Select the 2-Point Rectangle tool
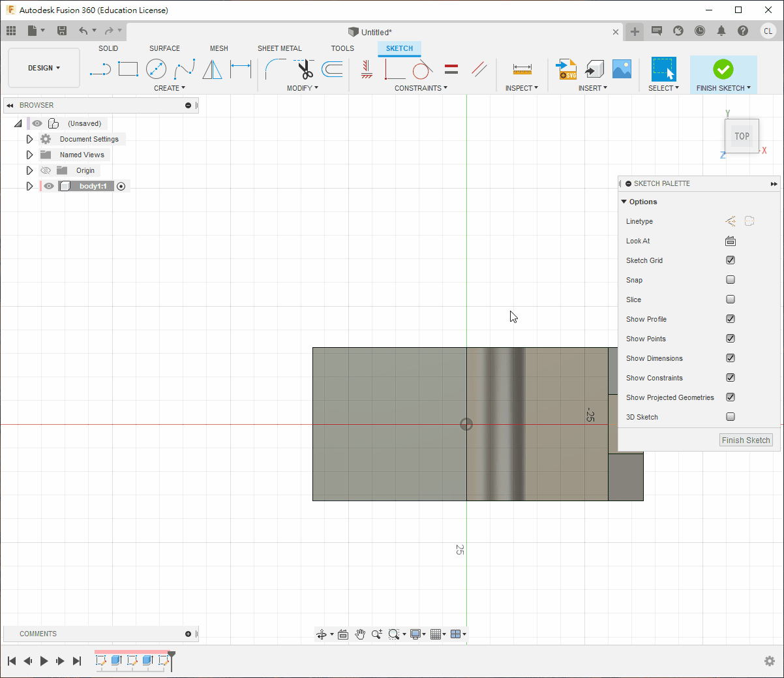Image resolution: width=784 pixels, height=678 pixels. click(x=128, y=69)
